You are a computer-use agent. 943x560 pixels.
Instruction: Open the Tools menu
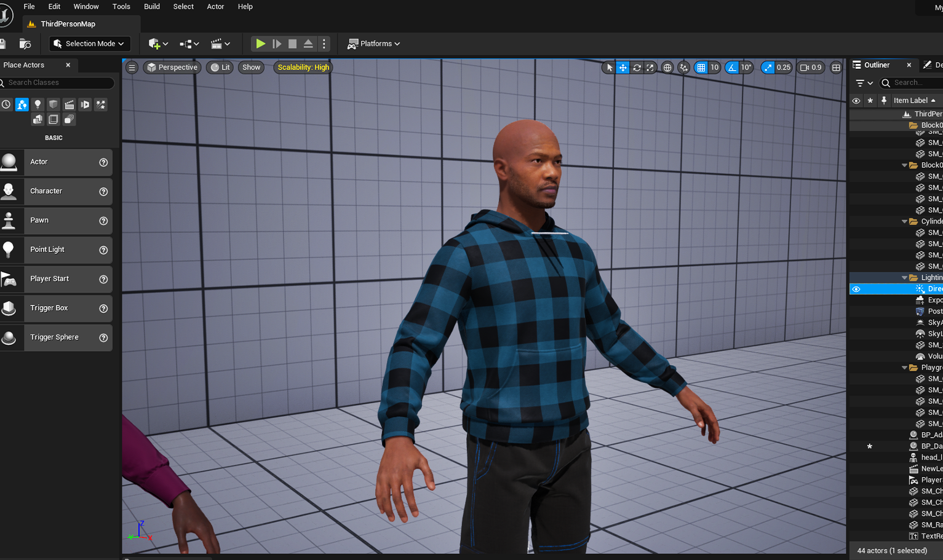pos(121,7)
